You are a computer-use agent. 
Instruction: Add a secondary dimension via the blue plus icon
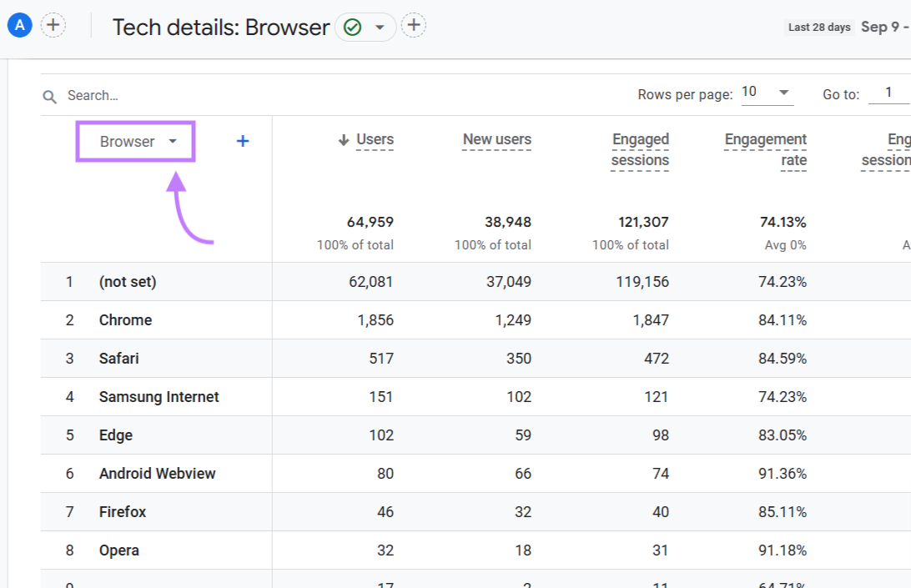[x=242, y=141]
